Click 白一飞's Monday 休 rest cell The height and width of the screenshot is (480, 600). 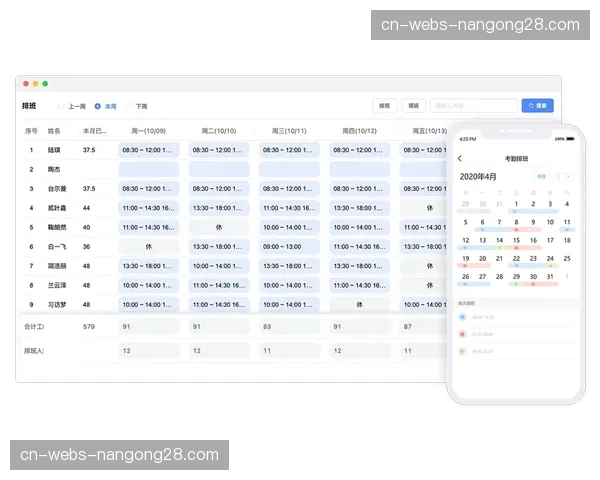(148, 246)
